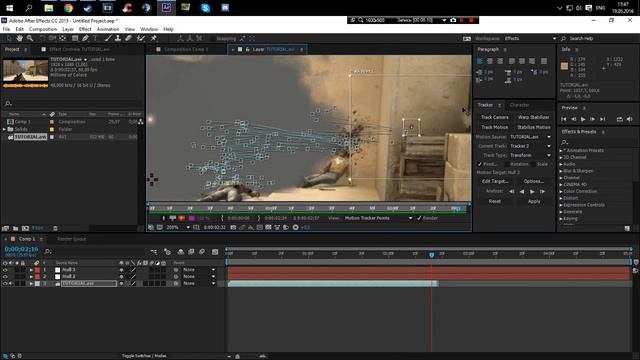This screenshot has height=360, width=640.
Task: Hide the Null 3 layer
Action: point(5,270)
